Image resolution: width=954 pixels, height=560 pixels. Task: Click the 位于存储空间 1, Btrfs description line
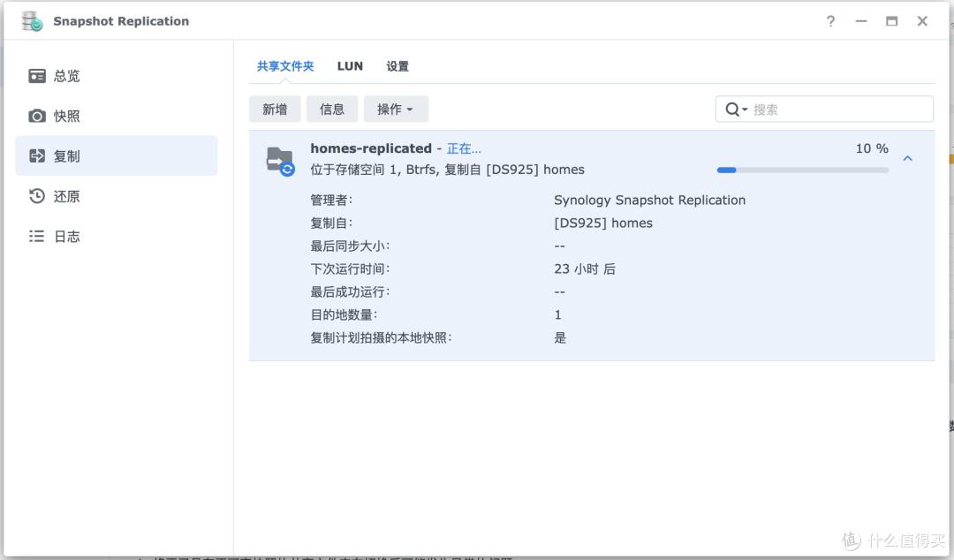[447, 170]
